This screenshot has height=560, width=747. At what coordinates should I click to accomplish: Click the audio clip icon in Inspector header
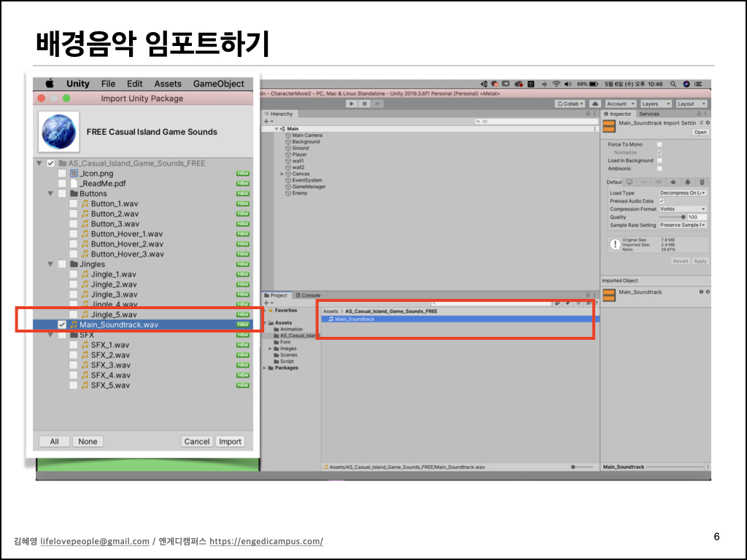point(609,127)
